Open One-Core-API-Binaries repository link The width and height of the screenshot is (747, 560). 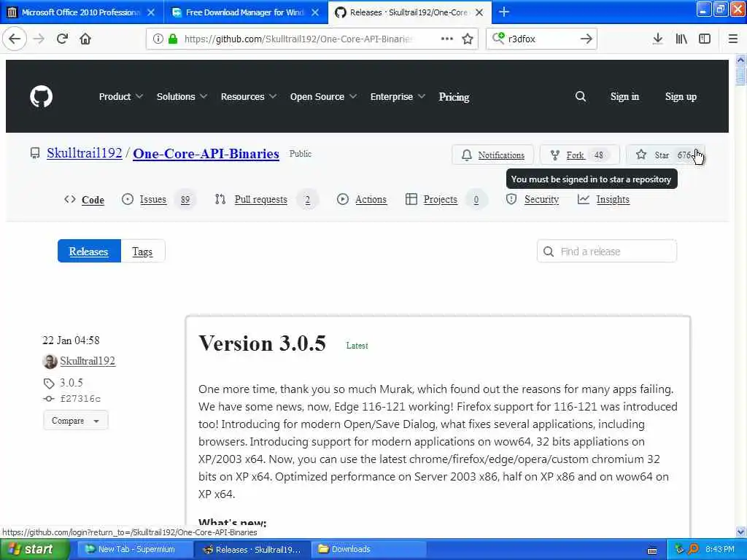[x=206, y=154]
